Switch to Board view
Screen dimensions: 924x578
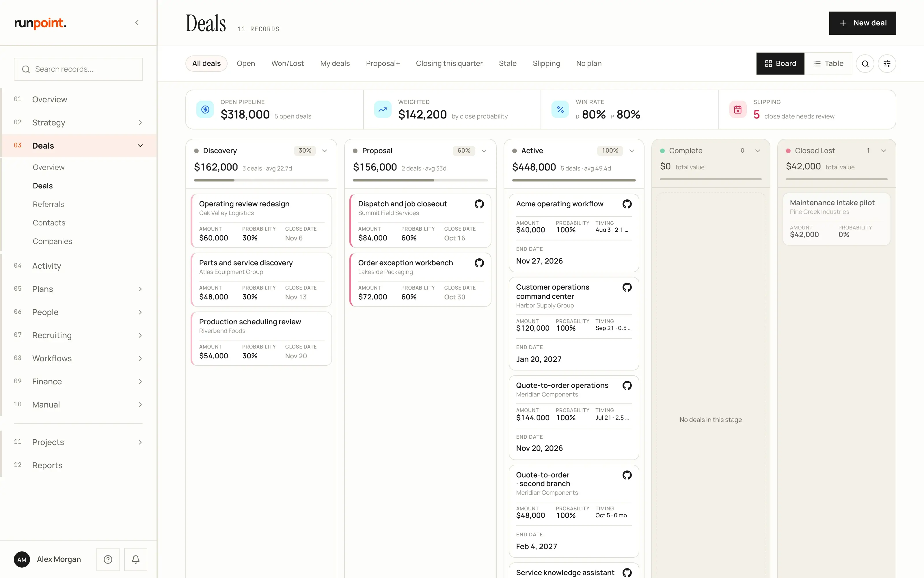click(x=780, y=64)
